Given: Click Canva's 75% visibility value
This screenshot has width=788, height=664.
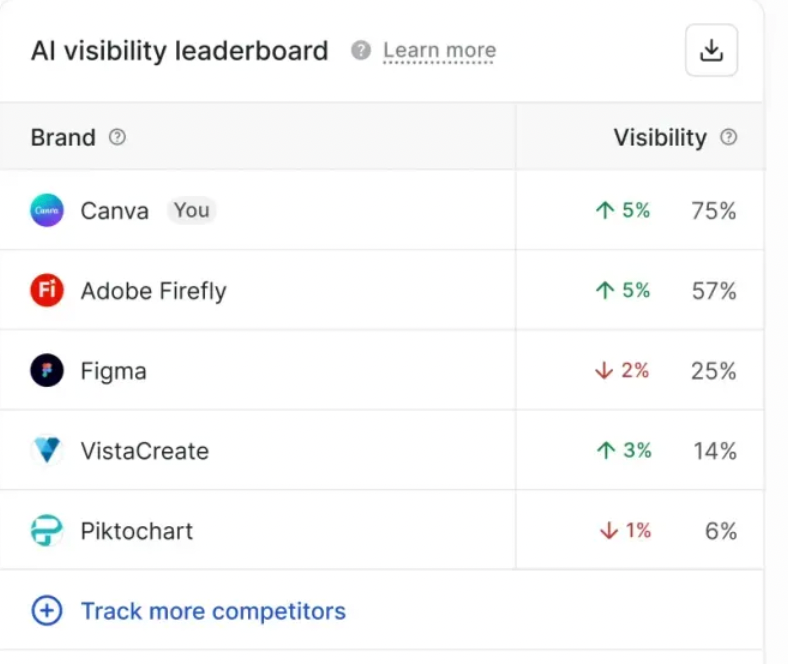Looking at the screenshot, I should point(713,210).
